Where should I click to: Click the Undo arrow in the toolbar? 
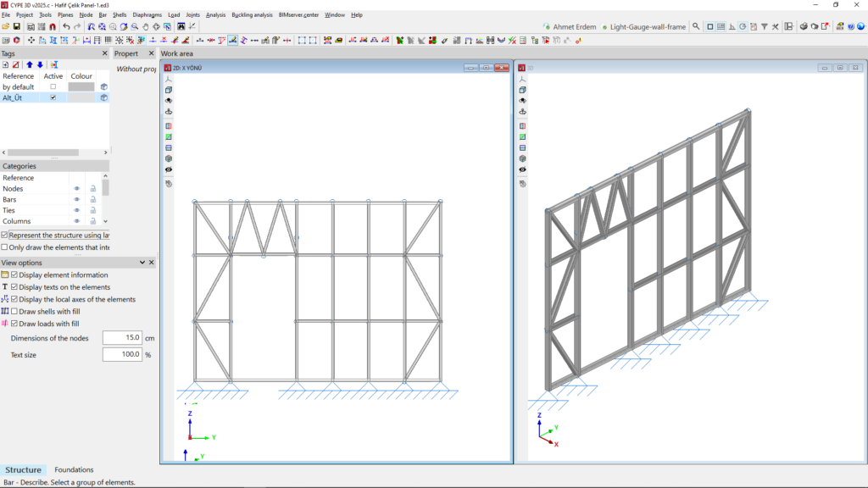(66, 27)
